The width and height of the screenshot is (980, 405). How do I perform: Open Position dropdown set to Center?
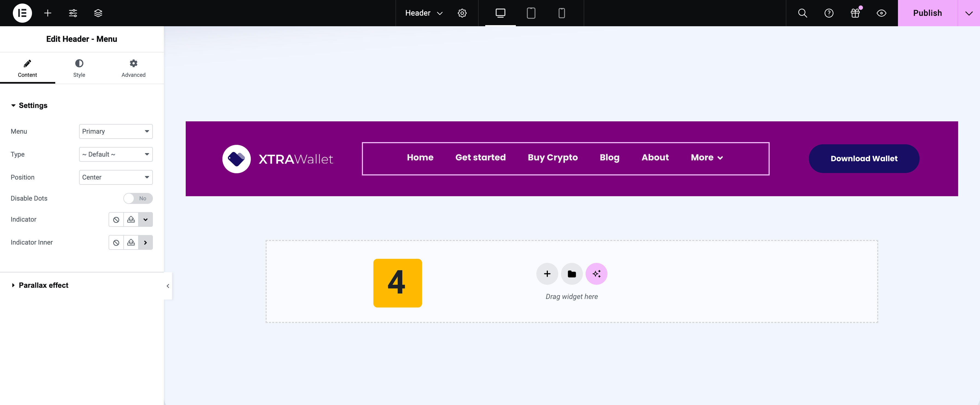[x=116, y=177]
